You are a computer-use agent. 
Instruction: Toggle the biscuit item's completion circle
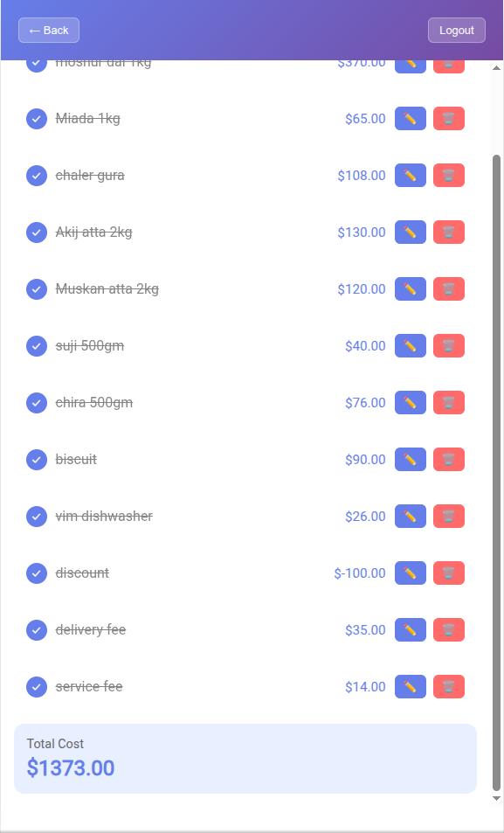(x=36, y=459)
